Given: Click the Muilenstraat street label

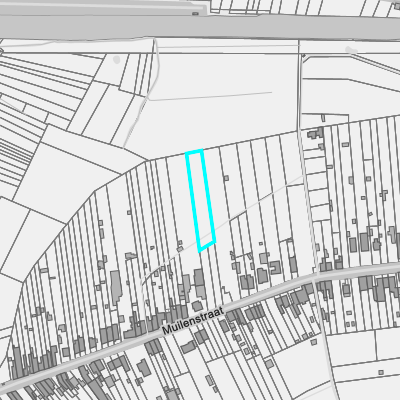Looking at the screenshot, I should pos(193,321).
